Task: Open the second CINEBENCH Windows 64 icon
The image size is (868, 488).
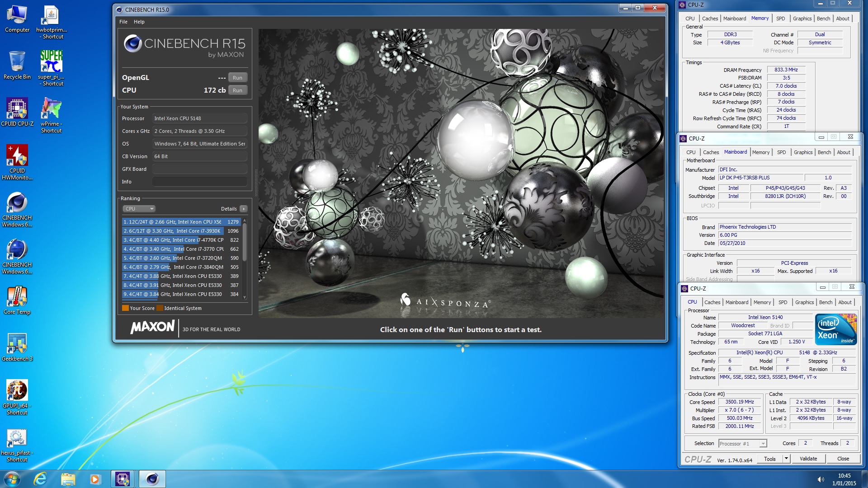Action: [x=17, y=256]
